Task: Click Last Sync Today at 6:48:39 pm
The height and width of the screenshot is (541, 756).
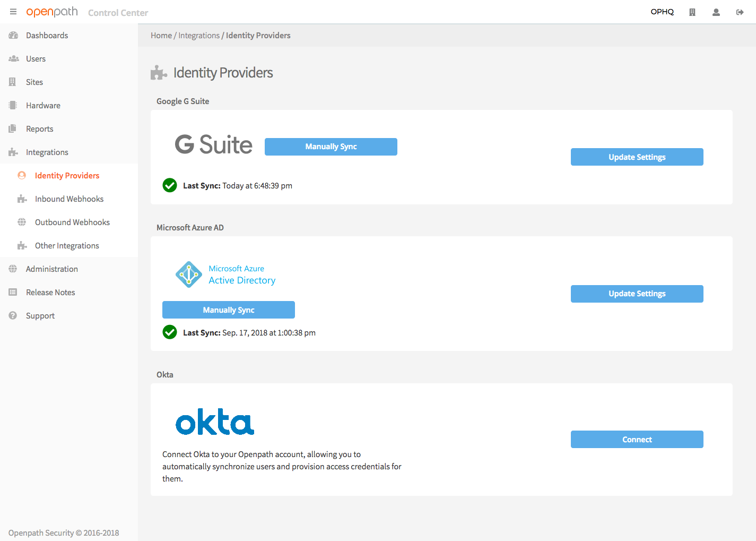Action: [238, 186]
